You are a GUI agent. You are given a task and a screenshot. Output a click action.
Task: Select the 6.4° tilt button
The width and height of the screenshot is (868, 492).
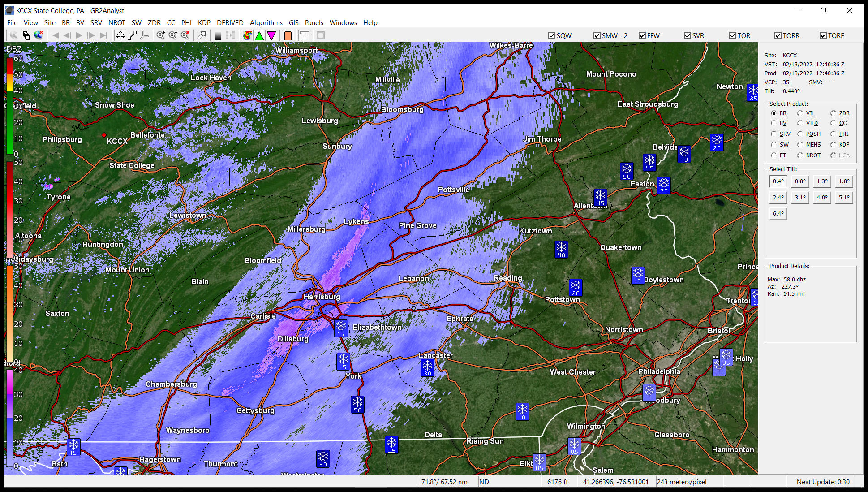[778, 213]
